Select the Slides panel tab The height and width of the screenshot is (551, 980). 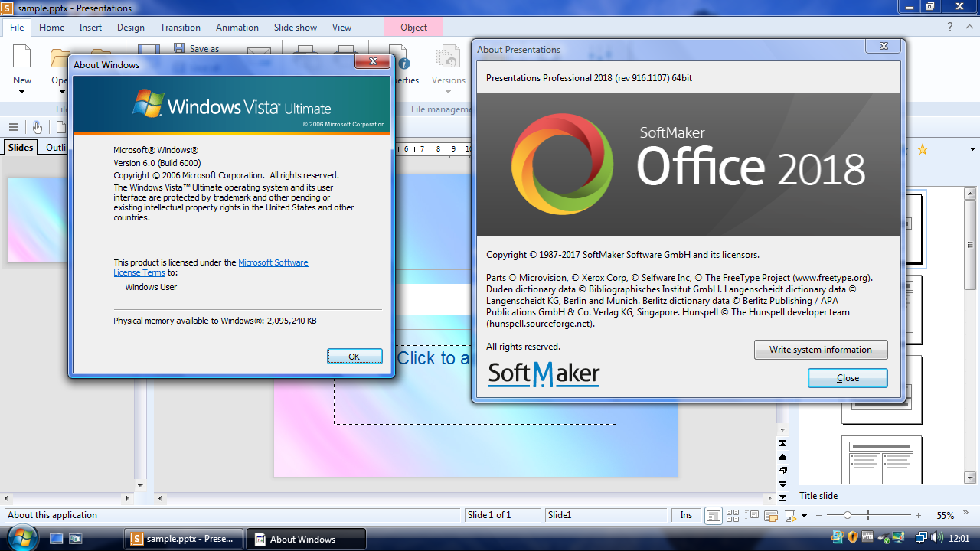21,148
